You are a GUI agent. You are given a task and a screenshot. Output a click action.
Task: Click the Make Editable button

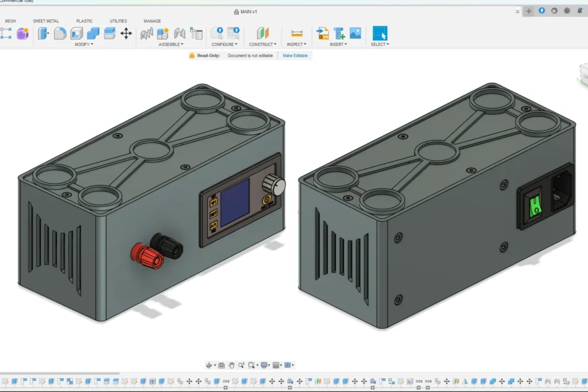[x=295, y=56]
